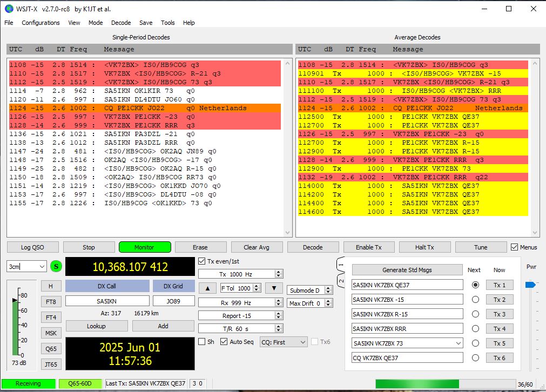Screen dimensions: 546x392
Task: Open the CQ: First dropdown
Action: pyautogui.click(x=284, y=342)
